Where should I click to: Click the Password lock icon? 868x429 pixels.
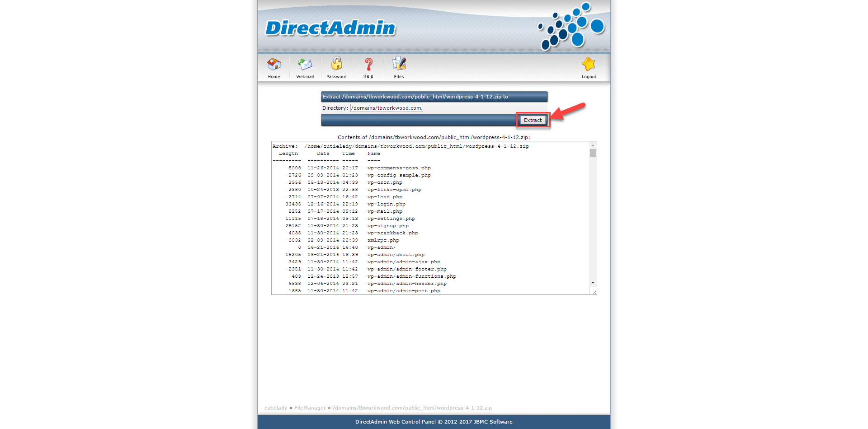click(336, 64)
